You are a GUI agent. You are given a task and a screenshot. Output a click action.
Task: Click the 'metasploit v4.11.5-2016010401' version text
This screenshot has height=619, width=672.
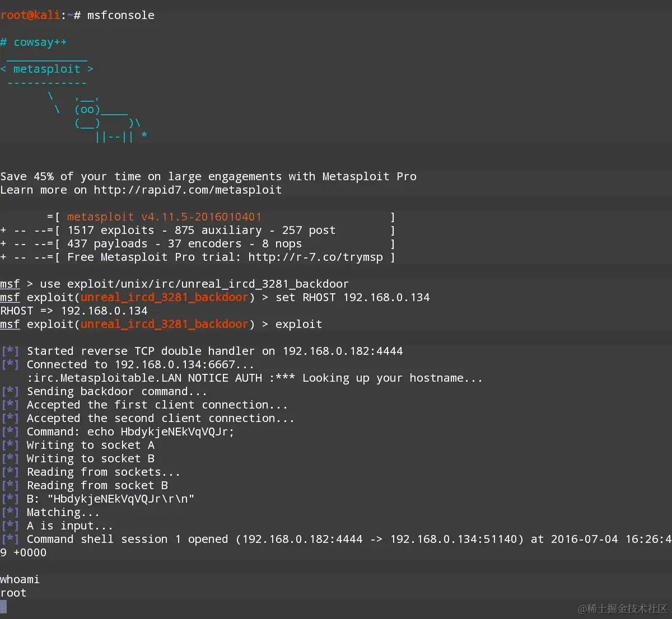pos(164,217)
